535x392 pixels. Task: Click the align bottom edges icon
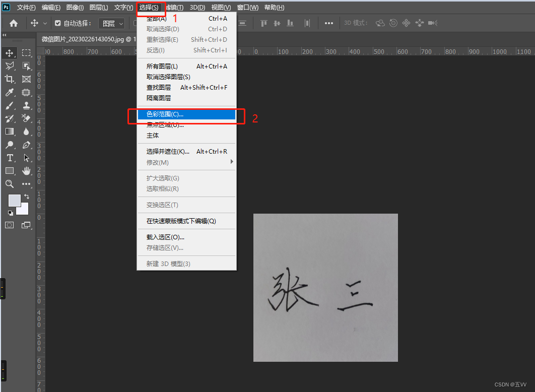click(290, 23)
